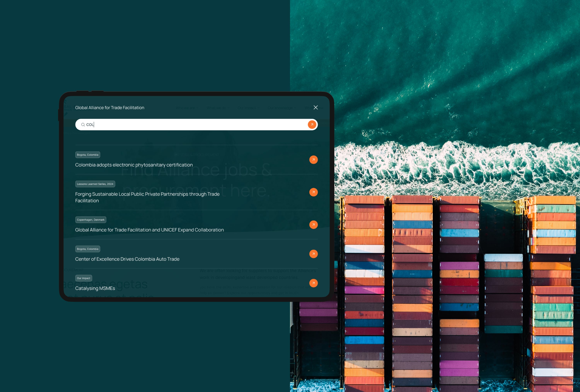
Task: Close the search overlay with X icon
Action: click(x=316, y=107)
